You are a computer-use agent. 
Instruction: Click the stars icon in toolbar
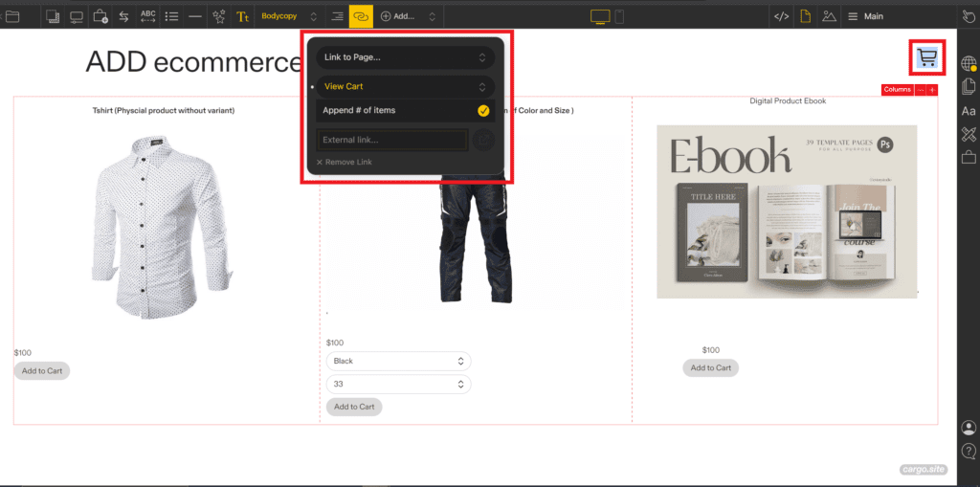(x=219, y=17)
